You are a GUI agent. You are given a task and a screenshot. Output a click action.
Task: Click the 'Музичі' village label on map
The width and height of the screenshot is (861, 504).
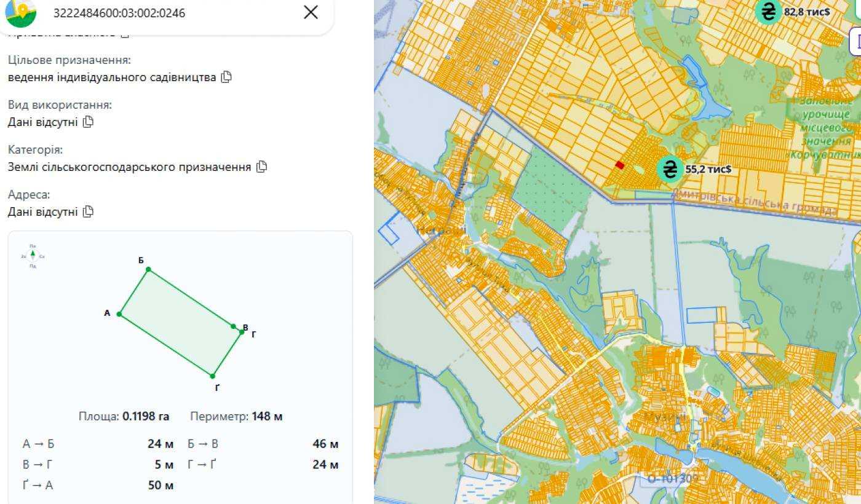tap(665, 418)
